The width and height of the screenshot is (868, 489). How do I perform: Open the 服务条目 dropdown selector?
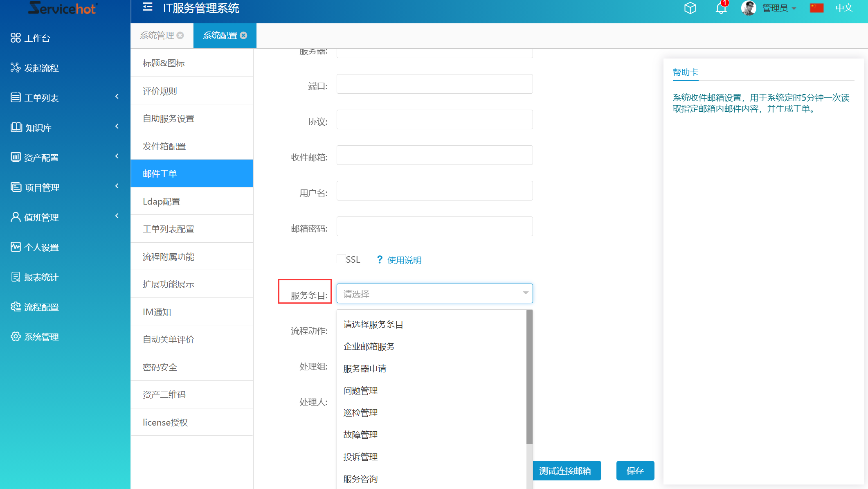pyautogui.click(x=434, y=293)
